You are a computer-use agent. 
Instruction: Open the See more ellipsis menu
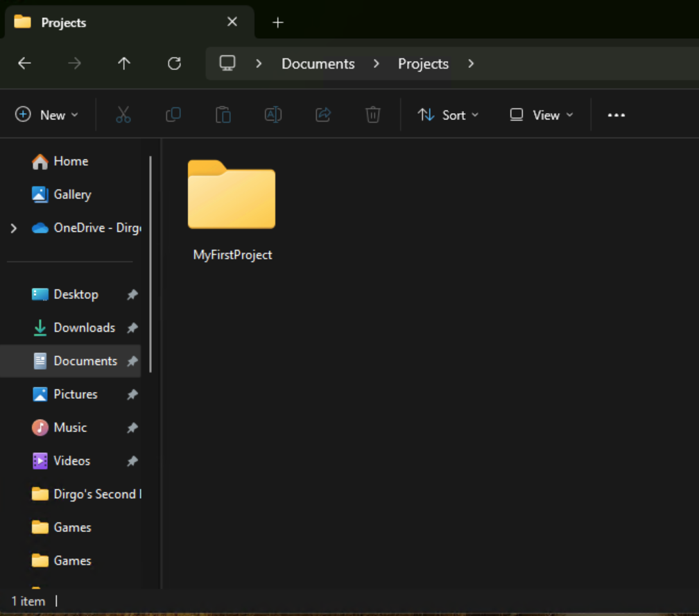[616, 115]
